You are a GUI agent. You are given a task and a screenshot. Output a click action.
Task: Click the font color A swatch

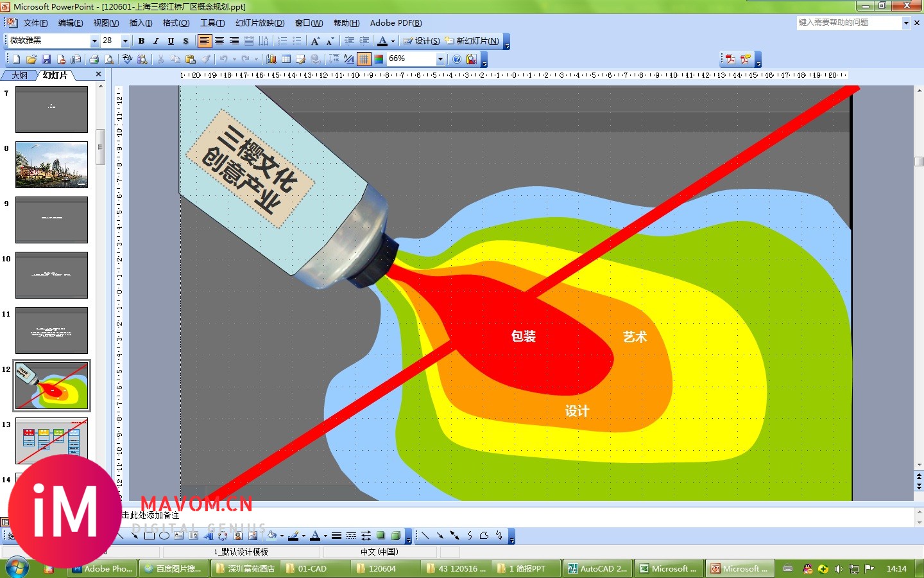pos(315,536)
